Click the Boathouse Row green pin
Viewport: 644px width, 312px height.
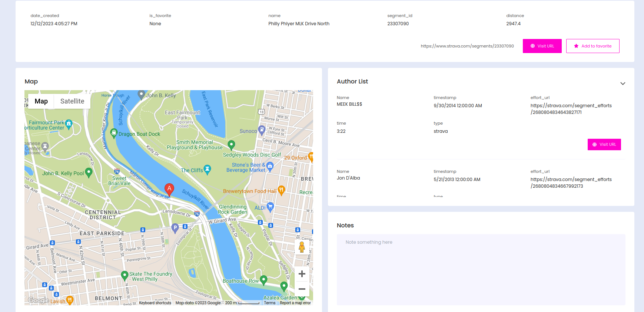(263, 280)
